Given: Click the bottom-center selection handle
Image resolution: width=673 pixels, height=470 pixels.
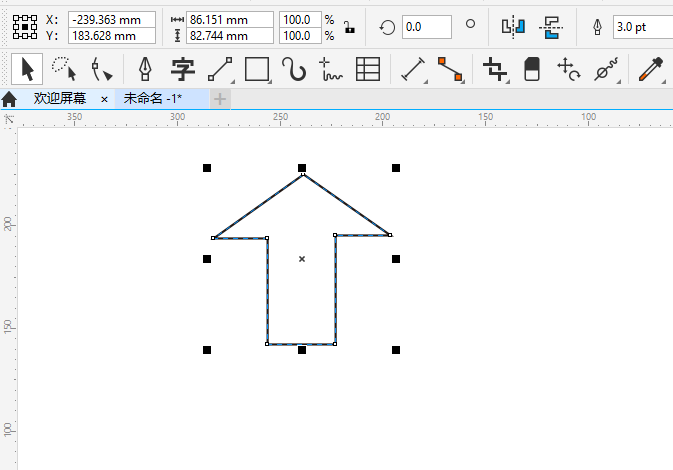Looking at the screenshot, I should coord(302,350).
